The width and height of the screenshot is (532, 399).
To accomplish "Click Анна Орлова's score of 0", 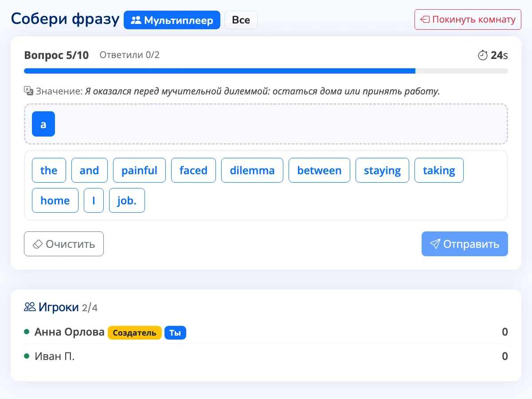I will coord(505,332).
